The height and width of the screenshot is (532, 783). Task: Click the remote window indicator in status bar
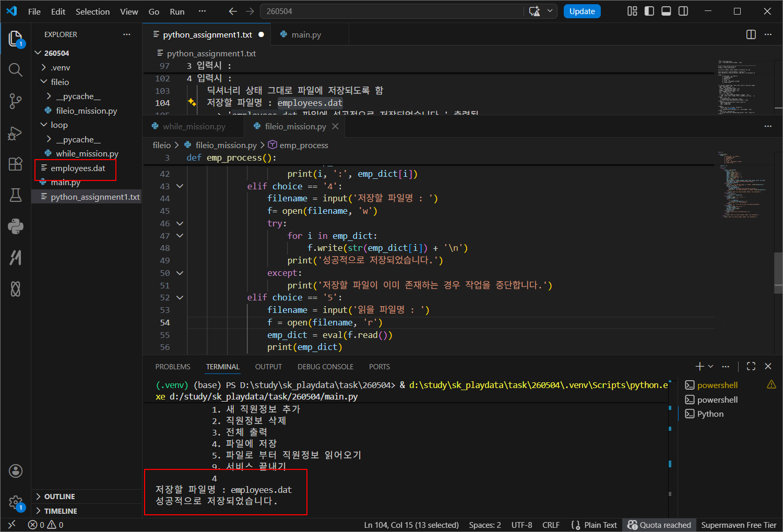click(x=12, y=525)
